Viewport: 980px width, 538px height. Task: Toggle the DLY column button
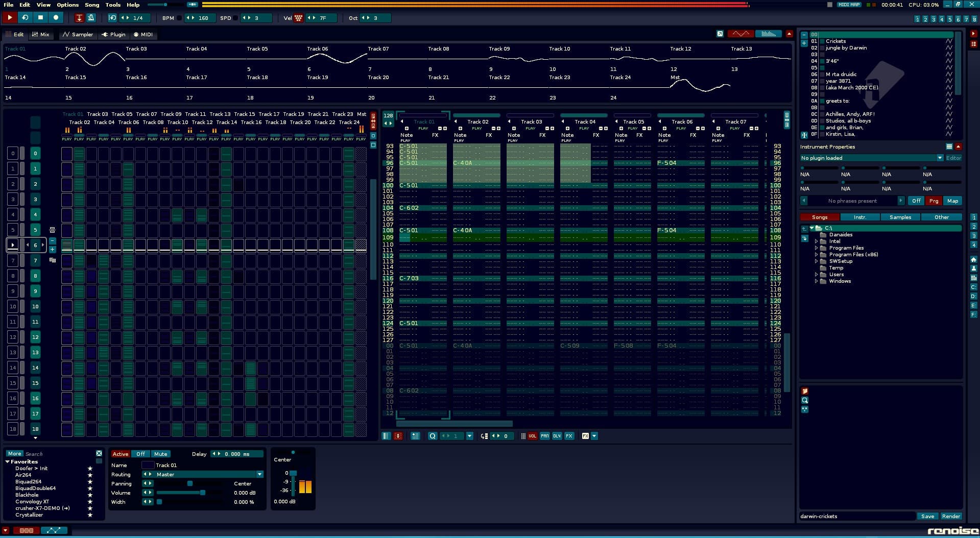tap(557, 436)
